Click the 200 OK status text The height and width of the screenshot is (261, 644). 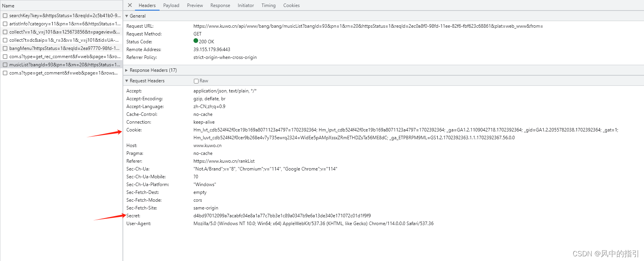[206, 42]
